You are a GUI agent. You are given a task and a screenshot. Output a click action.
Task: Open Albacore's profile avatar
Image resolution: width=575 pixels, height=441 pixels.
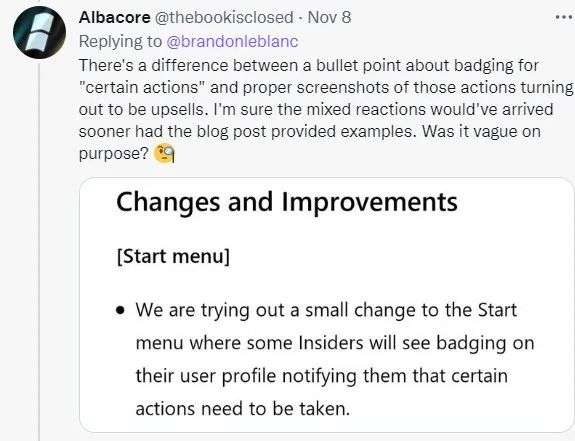click(39, 33)
